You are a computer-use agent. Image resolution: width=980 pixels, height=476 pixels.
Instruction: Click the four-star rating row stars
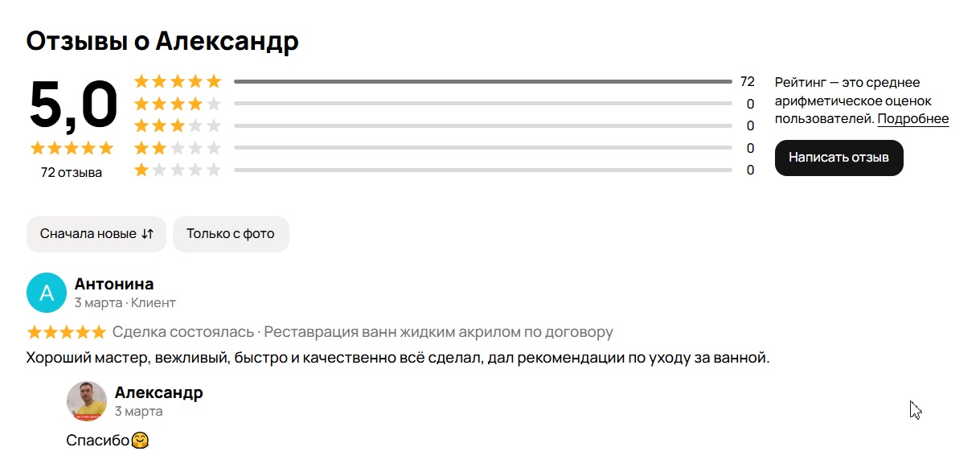click(x=177, y=104)
